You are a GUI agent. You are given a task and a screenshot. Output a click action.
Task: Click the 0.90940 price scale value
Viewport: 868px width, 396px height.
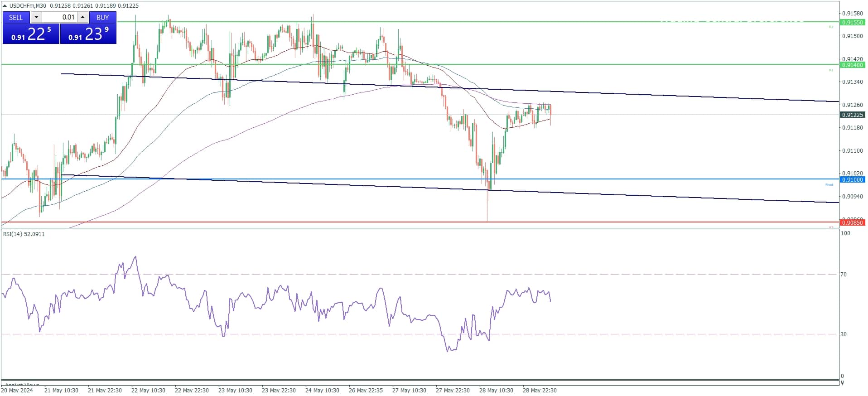coord(852,197)
